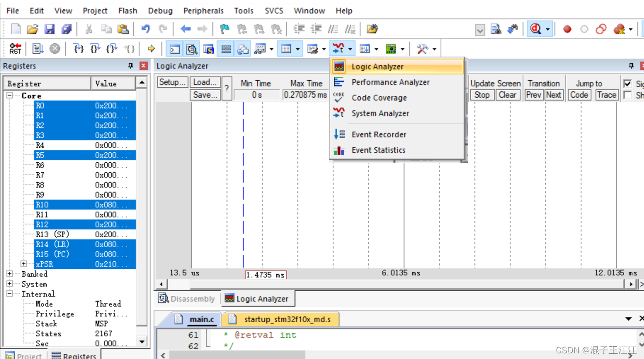
Task: Click Clear under Update Screen
Action: coord(508,95)
